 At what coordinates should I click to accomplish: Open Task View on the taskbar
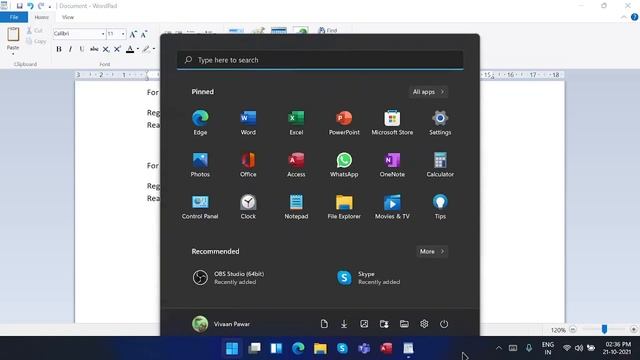254,348
